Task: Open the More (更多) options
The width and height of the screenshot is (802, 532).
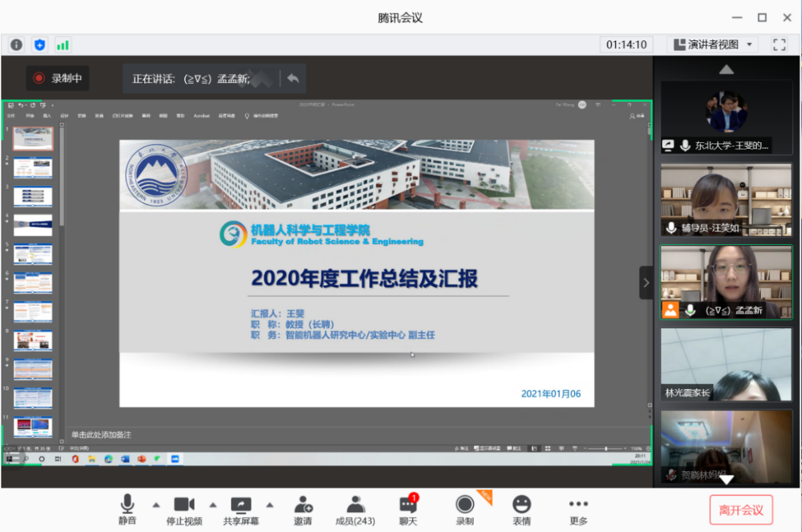Action: point(578,510)
